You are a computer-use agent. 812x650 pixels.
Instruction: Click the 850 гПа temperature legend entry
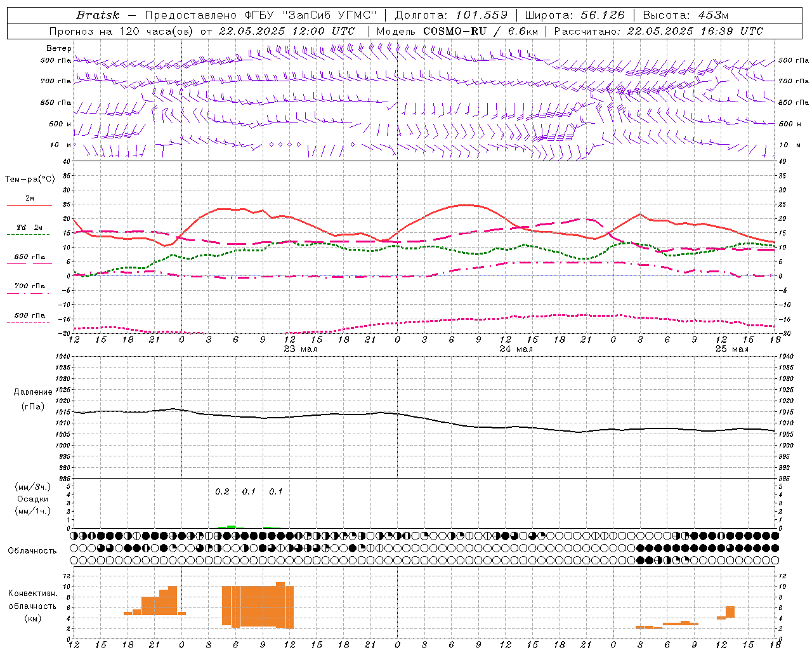pos(29,257)
